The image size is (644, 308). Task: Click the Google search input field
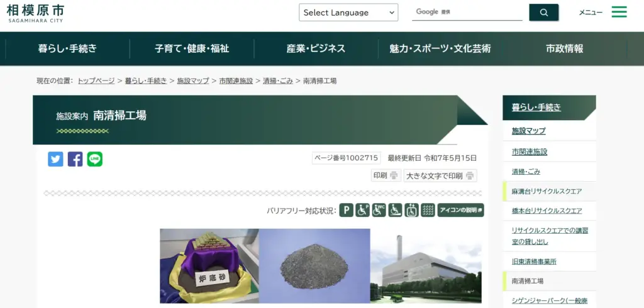(x=467, y=13)
